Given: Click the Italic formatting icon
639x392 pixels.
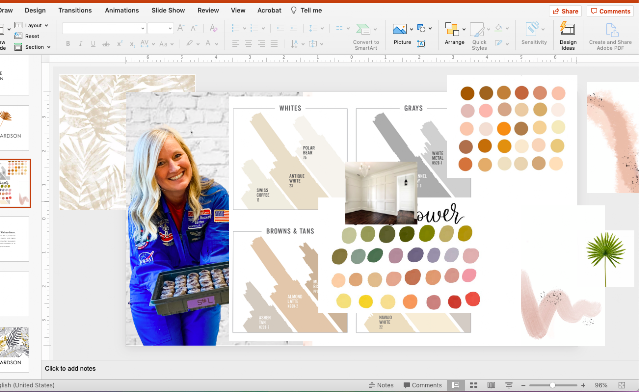Looking at the screenshot, I should 80,44.
